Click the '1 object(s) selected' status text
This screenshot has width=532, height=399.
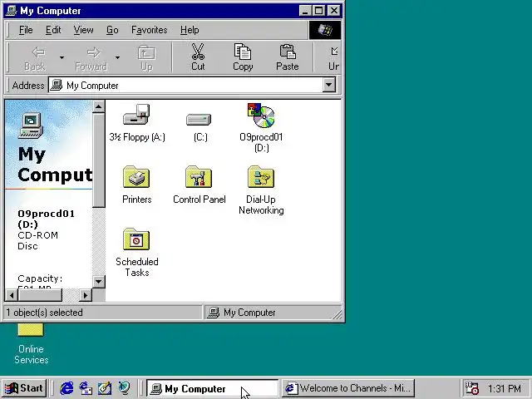click(44, 313)
